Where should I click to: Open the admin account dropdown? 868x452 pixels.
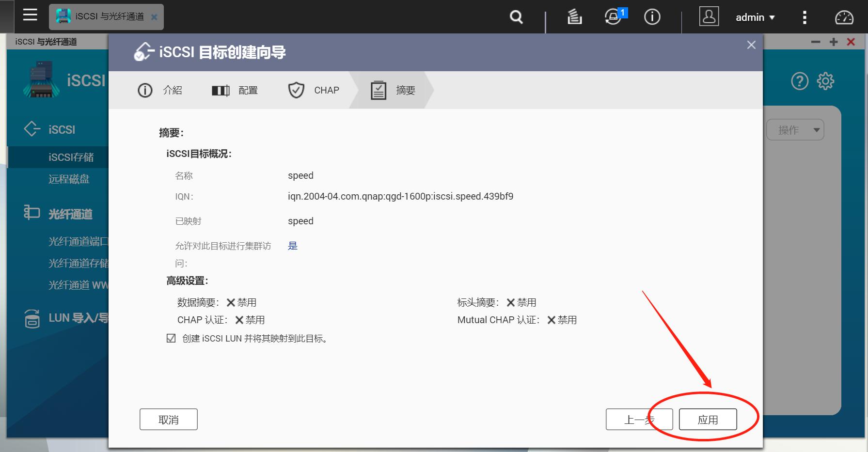coord(754,17)
